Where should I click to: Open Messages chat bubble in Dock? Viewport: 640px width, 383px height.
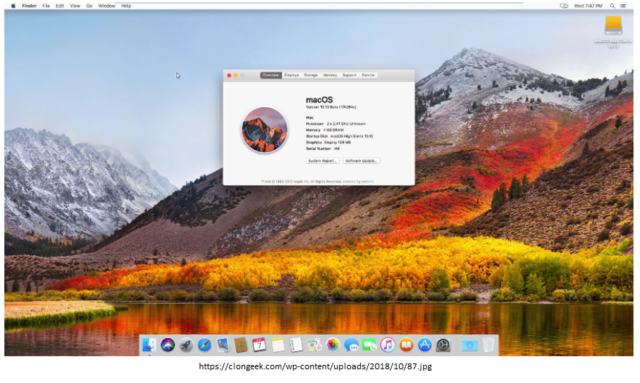click(351, 345)
